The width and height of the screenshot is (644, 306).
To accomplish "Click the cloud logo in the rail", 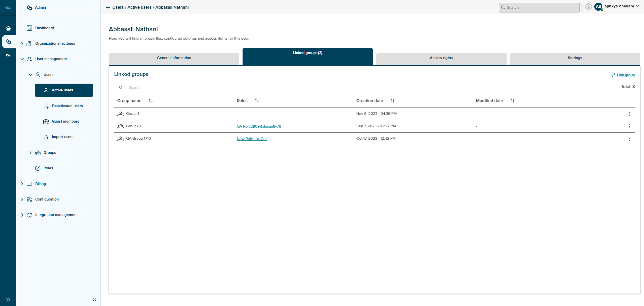I will (x=8, y=7).
